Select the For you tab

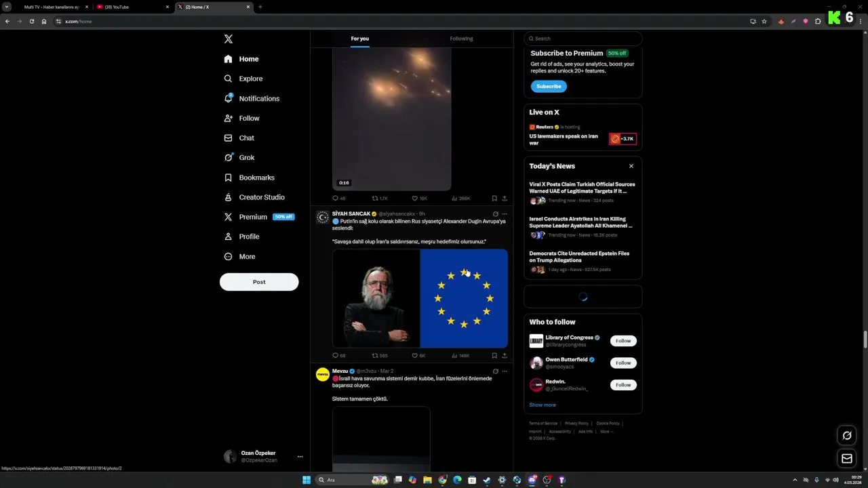360,39
